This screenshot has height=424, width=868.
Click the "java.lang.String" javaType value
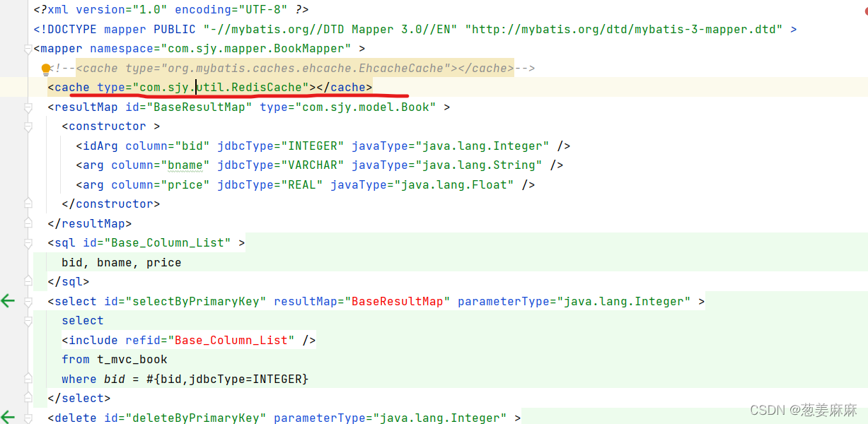479,165
